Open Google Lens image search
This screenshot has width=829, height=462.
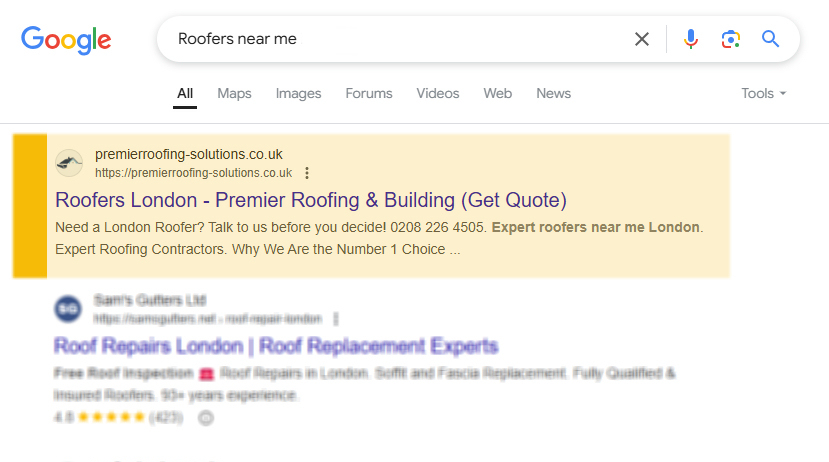[730, 39]
